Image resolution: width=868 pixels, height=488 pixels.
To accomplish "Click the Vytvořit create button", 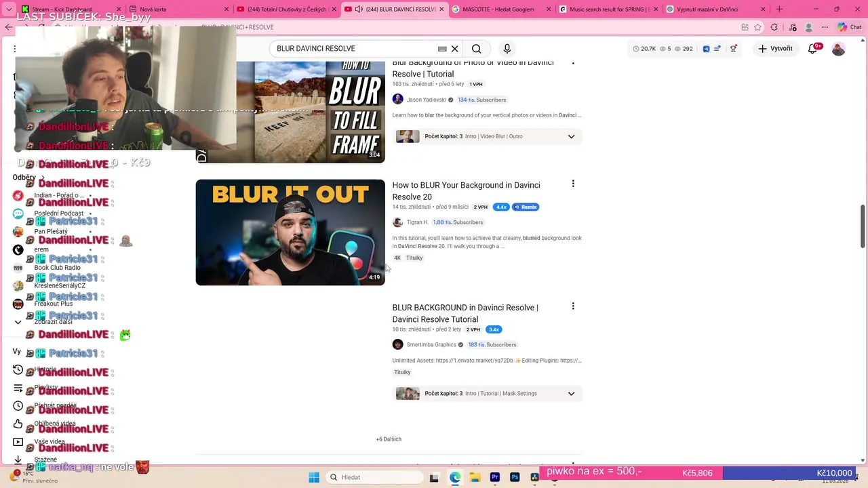I will coord(775,49).
